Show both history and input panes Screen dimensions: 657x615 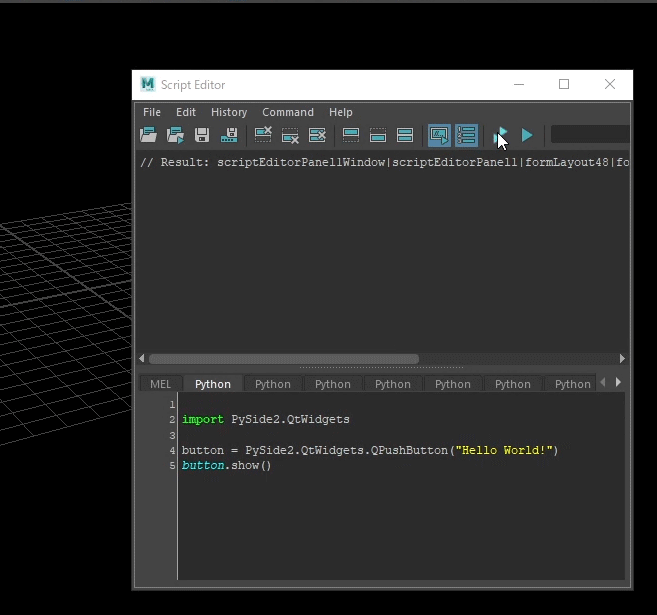[405, 135]
